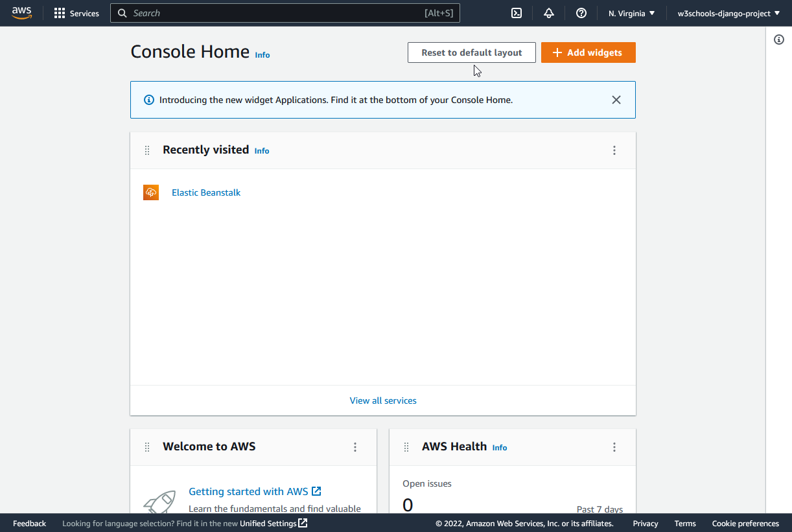The width and height of the screenshot is (792, 532).
Task: Open the help question mark icon
Action: click(581, 13)
